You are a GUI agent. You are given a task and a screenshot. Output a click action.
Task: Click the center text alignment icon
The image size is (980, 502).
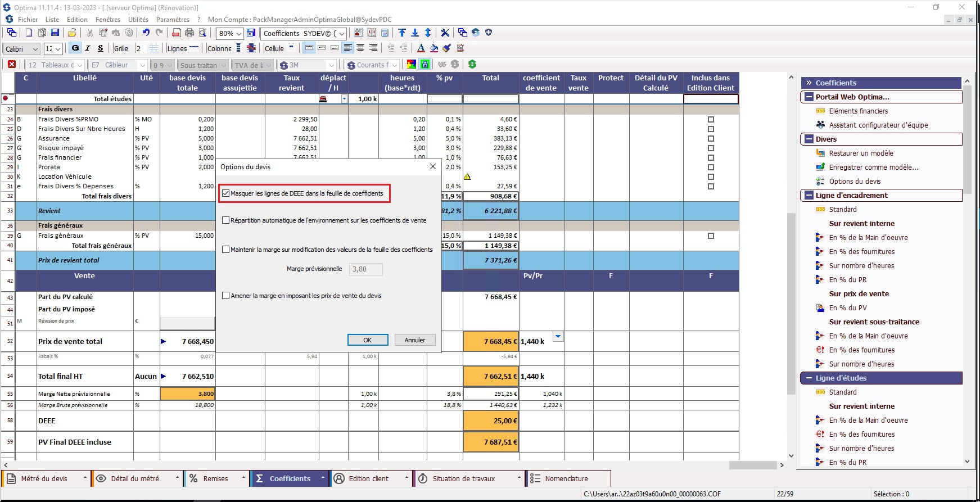pyautogui.click(x=360, y=48)
